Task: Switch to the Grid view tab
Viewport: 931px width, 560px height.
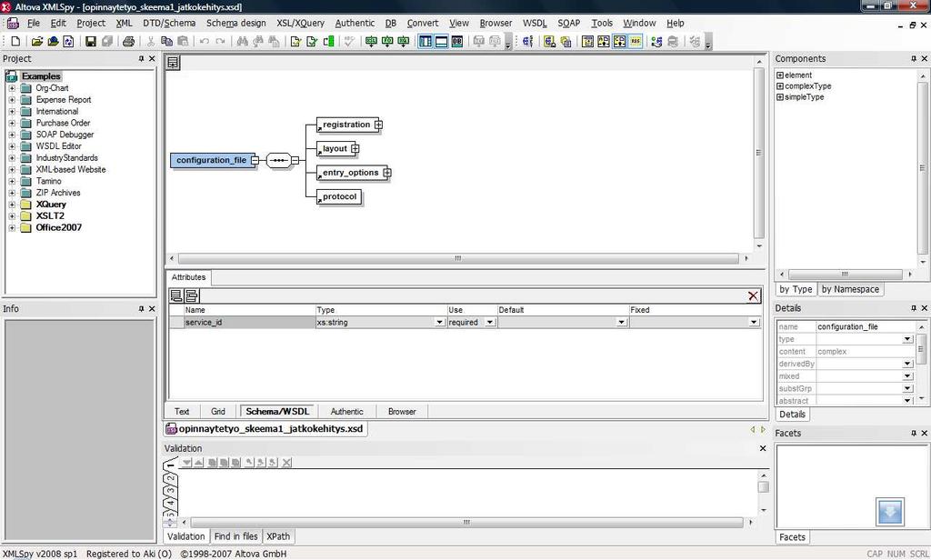Action: pyautogui.click(x=218, y=412)
